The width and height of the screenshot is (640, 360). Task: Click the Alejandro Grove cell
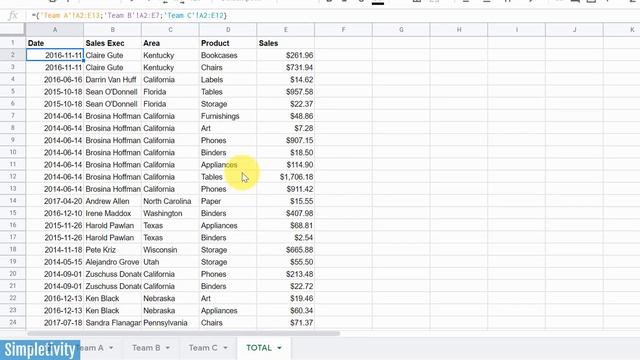pyautogui.click(x=113, y=262)
